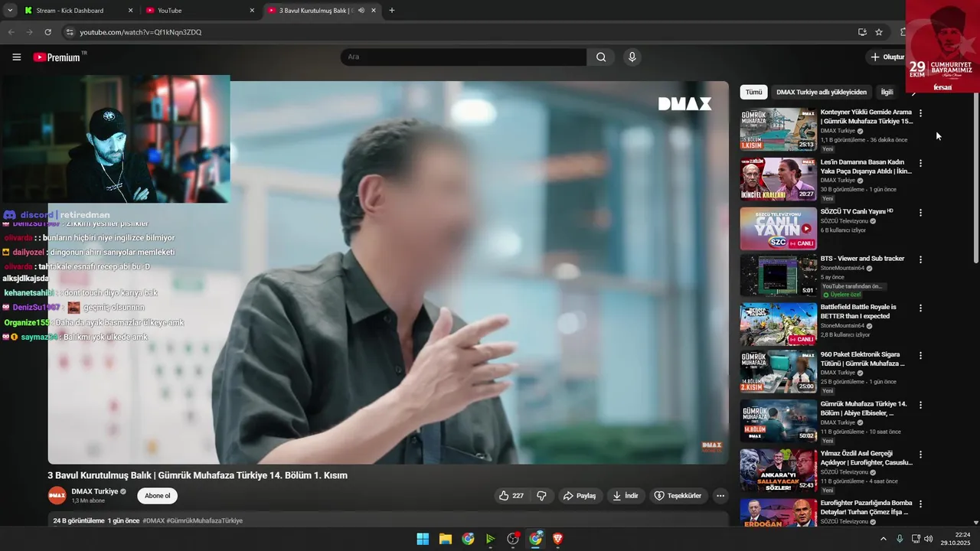The height and width of the screenshot is (551, 980).
Task: Click the browser address bar URL
Action: (x=141, y=32)
